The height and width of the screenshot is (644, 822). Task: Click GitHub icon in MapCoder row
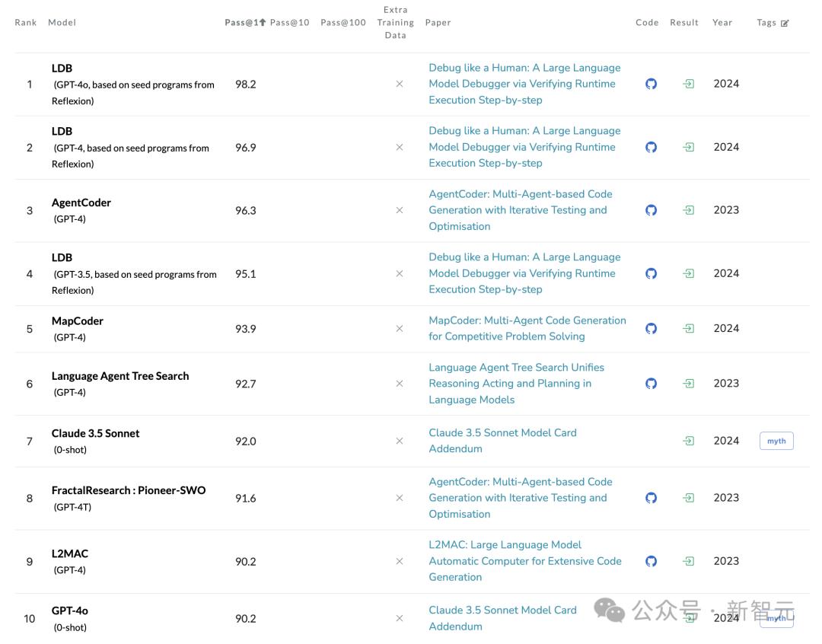[x=651, y=328]
